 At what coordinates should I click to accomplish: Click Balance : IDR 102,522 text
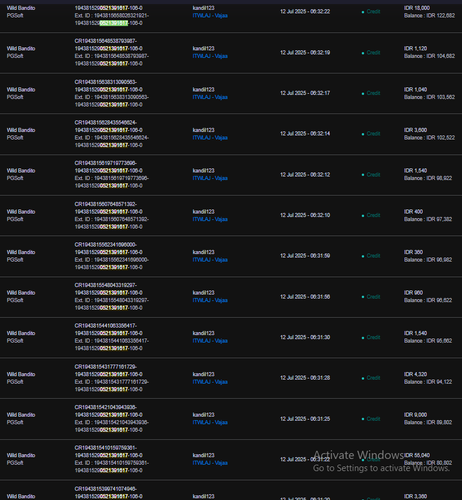point(429,138)
